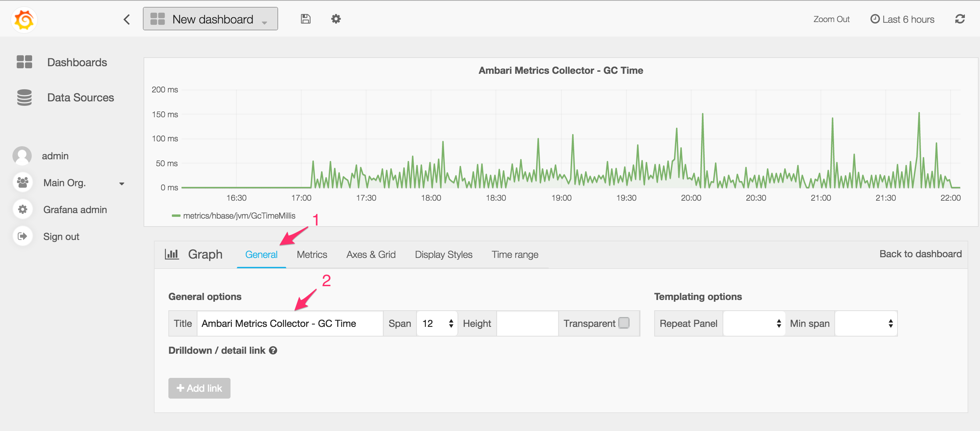The width and height of the screenshot is (980, 431).
Task: Click help icon next to Drilldown link
Action: point(273,350)
